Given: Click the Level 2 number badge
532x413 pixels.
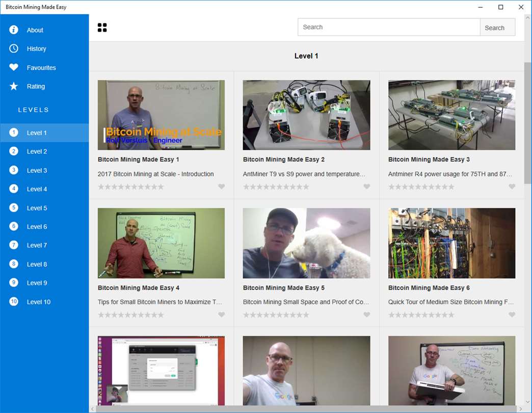Looking at the screenshot, I should pos(14,151).
